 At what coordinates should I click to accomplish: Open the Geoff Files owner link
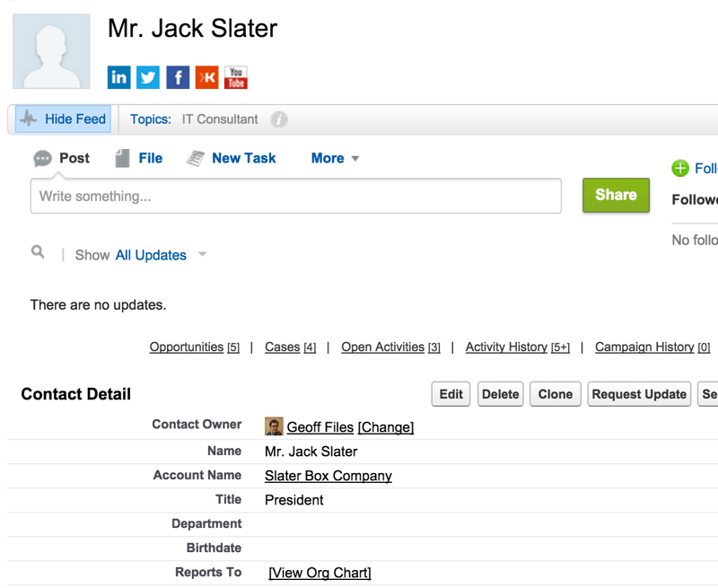point(320,427)
